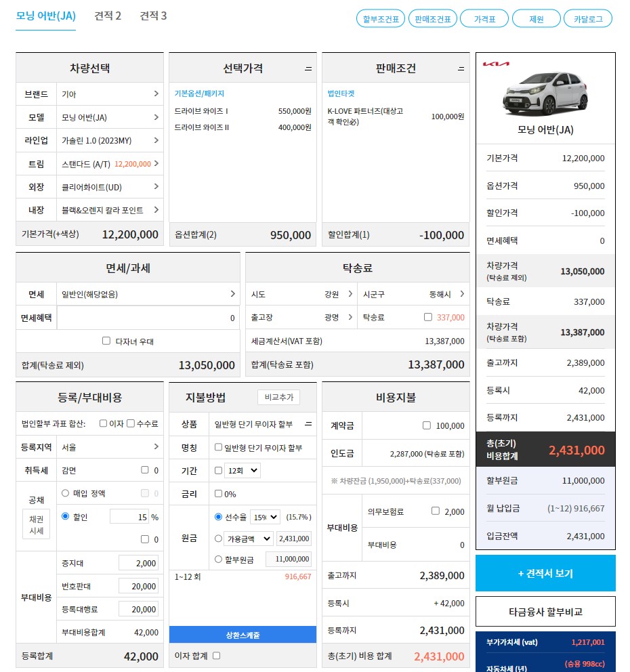Image resolution: width=630 pixels, height=672 pixels.
Task: Click the 면세혜택 input field
Action: point(148,318)
